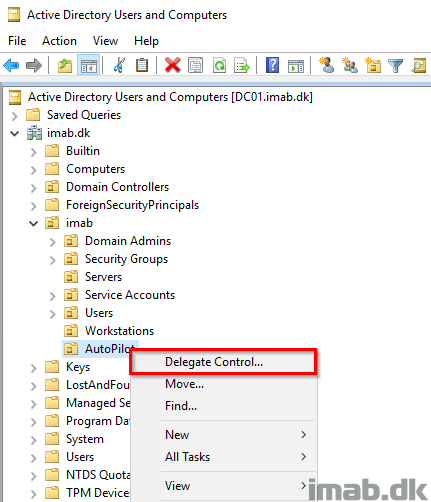Select the top-level Users container

pos(80,457)
